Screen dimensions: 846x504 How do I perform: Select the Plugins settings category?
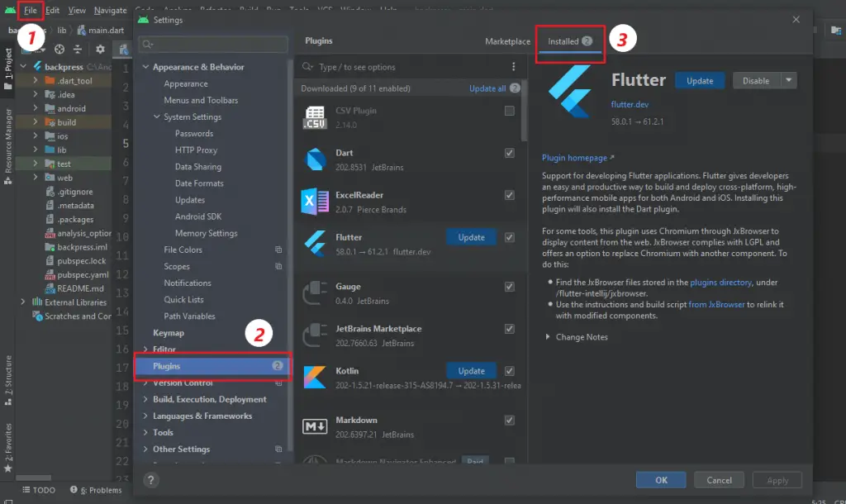(x=212, y=366)
